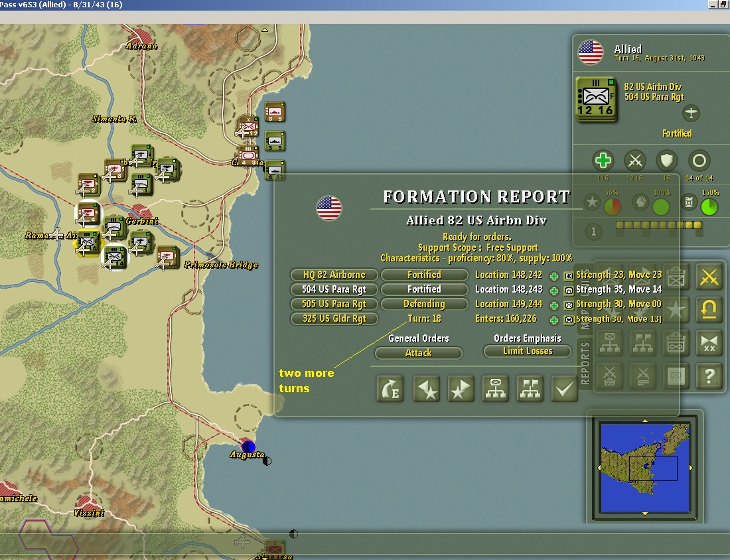
Task: Click the circle movement icon showing 14 of 14
Action: coord(699,161)
